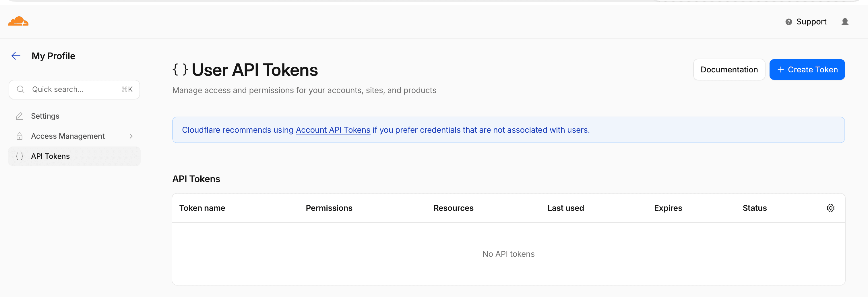Click the Cloudflare cloud logo

18,21
